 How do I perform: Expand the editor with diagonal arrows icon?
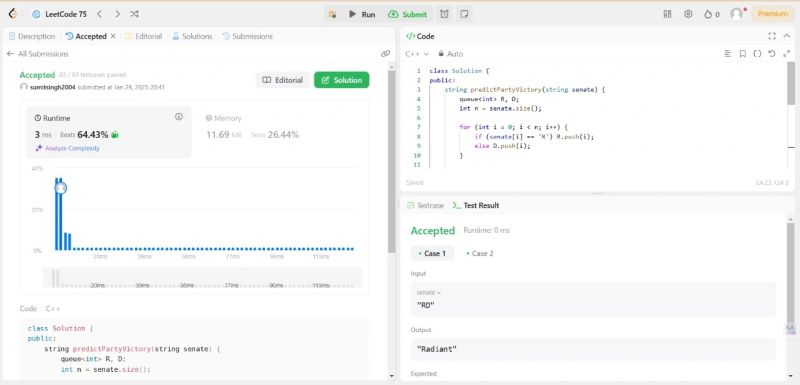[x=786, y=54]
